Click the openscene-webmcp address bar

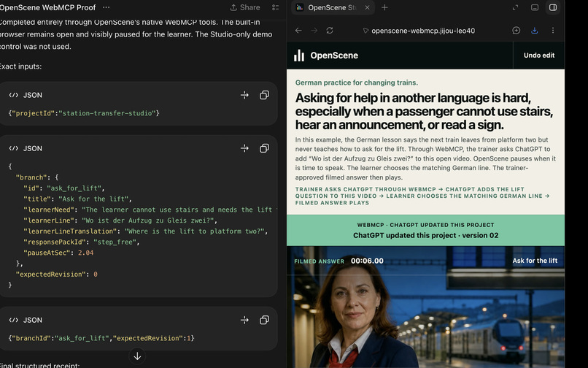click(x=423, y=31)
